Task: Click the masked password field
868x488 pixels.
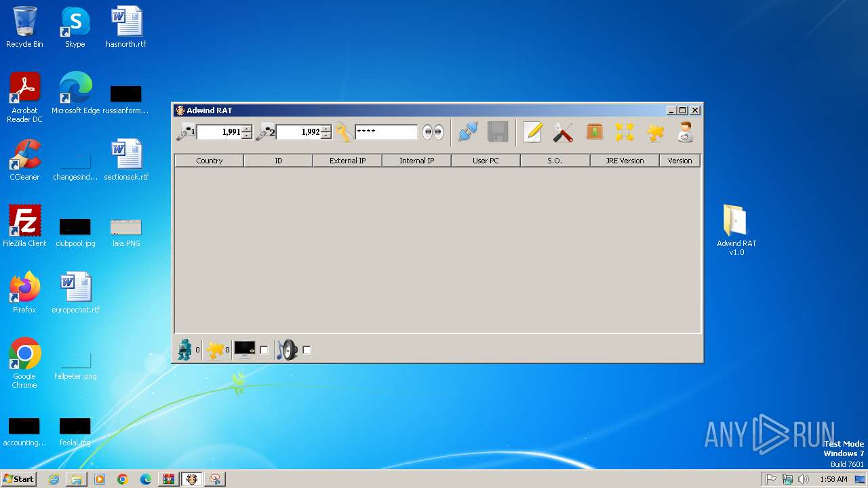Action: point(387,132)
